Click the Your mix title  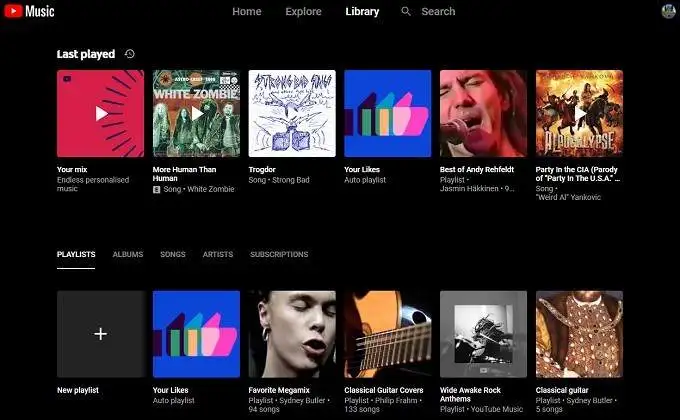(72, 170)
